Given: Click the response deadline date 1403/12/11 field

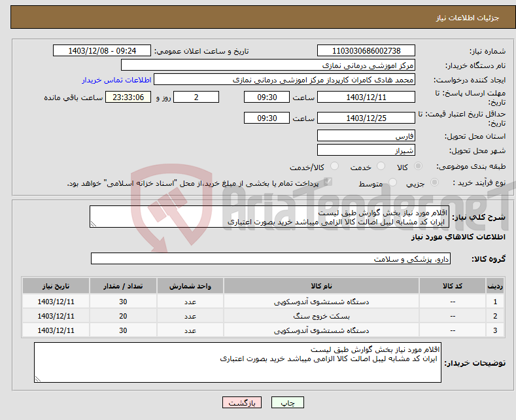Looking at the screenshot, I should (x=366, y=97).
